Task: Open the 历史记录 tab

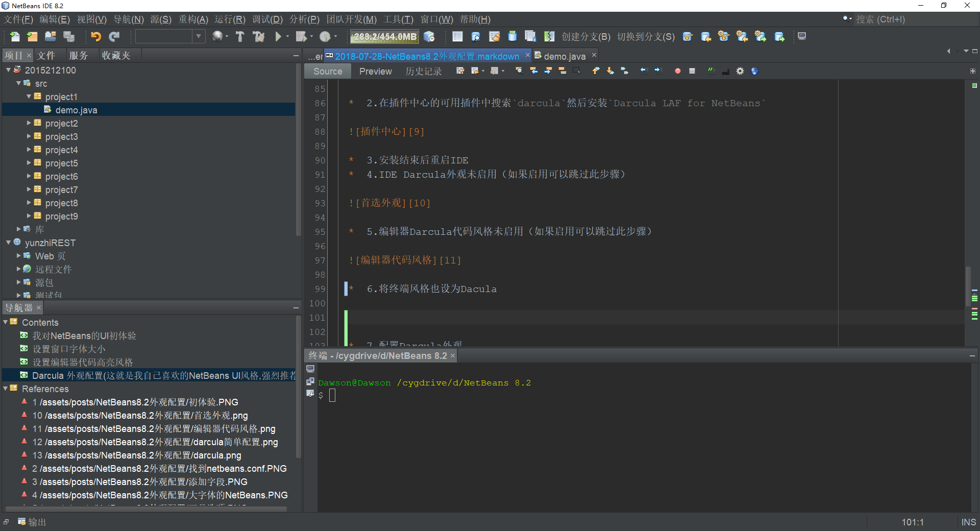Action: tap(423, 71)
